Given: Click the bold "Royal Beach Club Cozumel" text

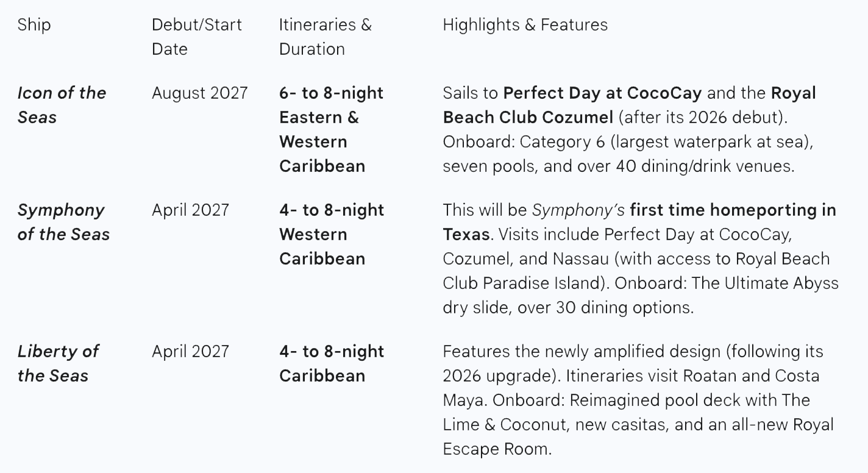Looking at the screenshot, I should click(x=528, y=117).
